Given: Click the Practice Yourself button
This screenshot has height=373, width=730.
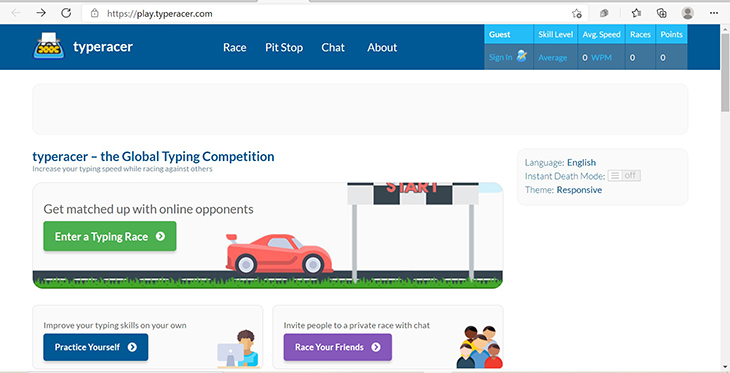Looking at the screenshot, I should coord(96,347).
